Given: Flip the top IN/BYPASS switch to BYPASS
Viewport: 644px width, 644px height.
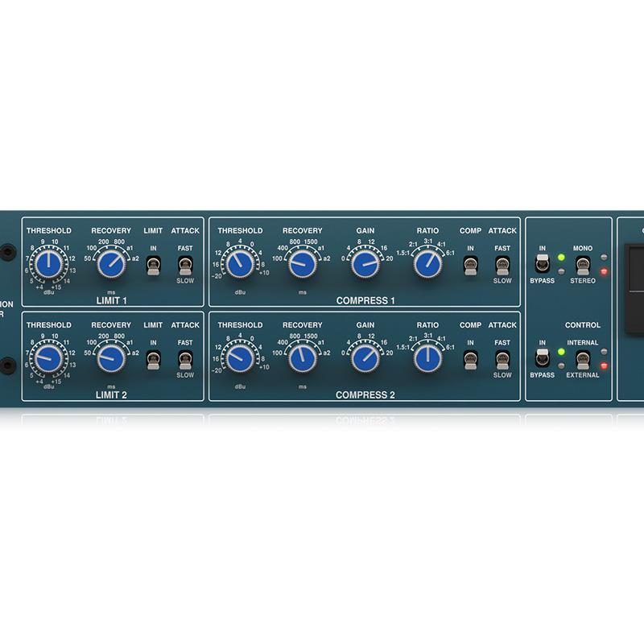Looking at the screenshot, I should coord(541,263).
